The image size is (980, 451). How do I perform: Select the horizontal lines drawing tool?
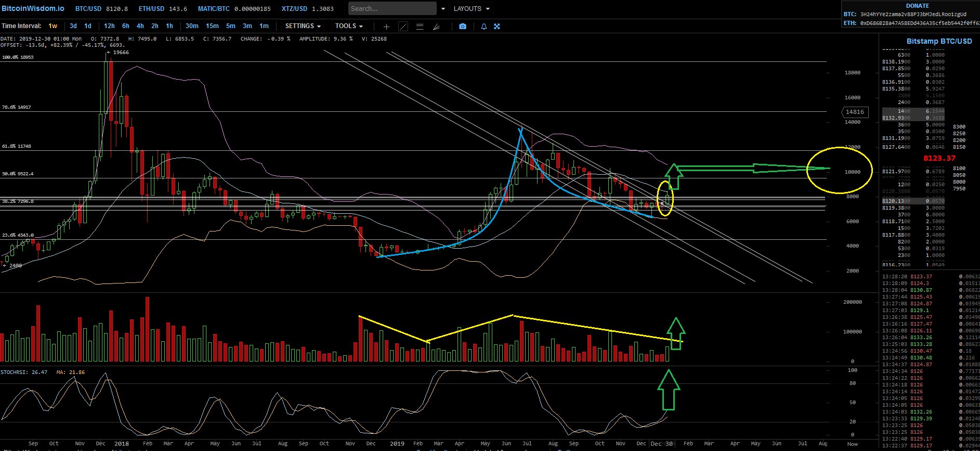[x=420, y=27]
